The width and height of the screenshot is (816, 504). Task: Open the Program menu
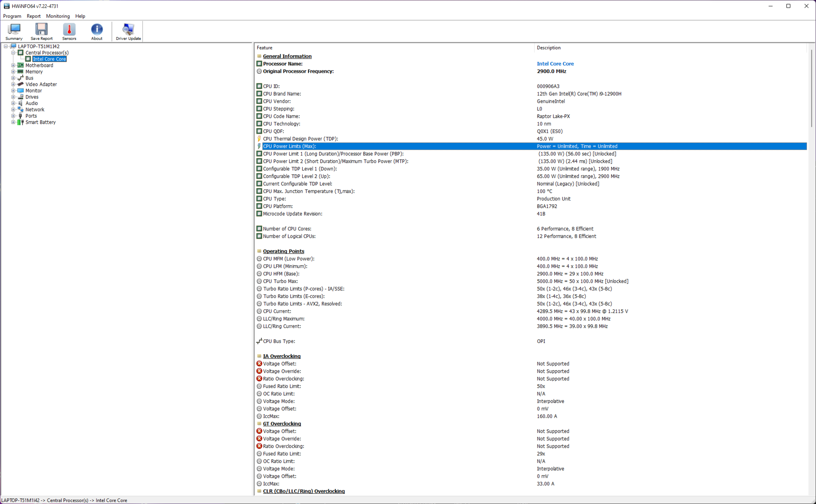(12, 16)
